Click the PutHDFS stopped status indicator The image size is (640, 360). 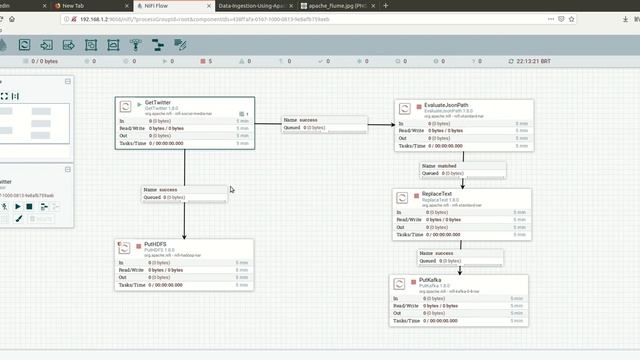pos(138,246)
